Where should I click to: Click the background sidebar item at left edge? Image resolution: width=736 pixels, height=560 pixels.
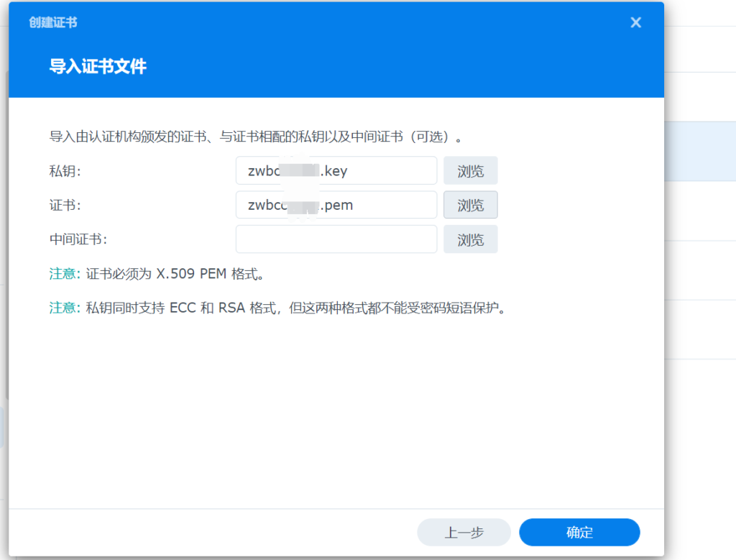tap(3, 428)
